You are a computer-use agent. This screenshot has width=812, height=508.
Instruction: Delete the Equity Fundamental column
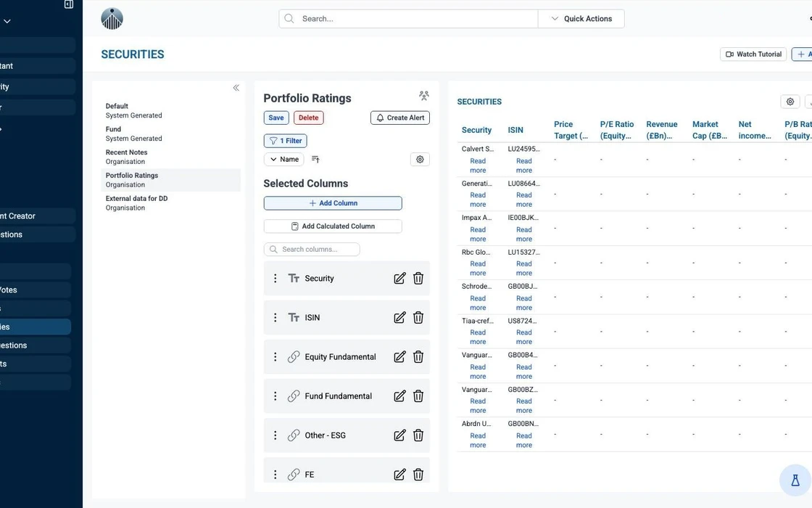[x=418, y=356]
